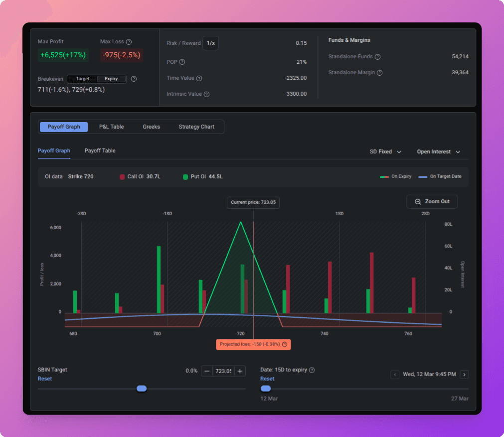This screenshot has width=504, height=437.
Task: Click the magnifier icon in Zoom Out
Action: pos(418,202)
